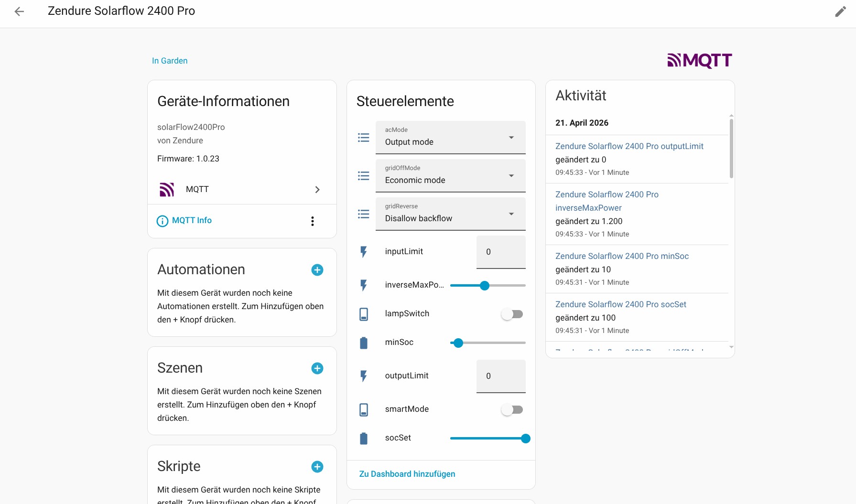Image resolution: width=856 pixels, height=504 pixels.
Task: Open the In Garden area link
Action: point(170,61)
